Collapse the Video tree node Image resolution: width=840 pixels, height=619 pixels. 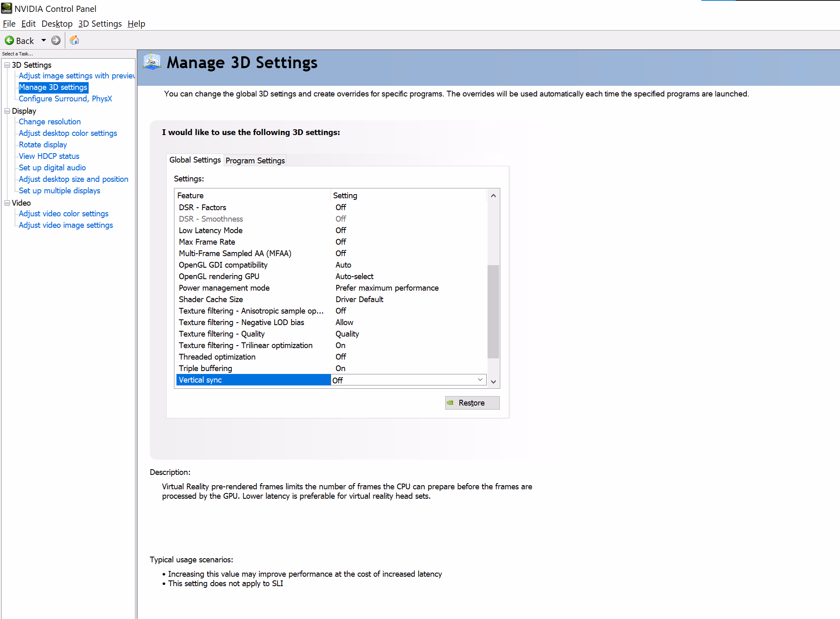(7, 203)
